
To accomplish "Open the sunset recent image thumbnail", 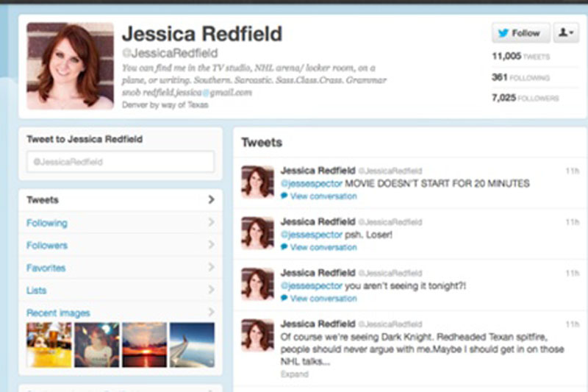I will click(144, 345).
